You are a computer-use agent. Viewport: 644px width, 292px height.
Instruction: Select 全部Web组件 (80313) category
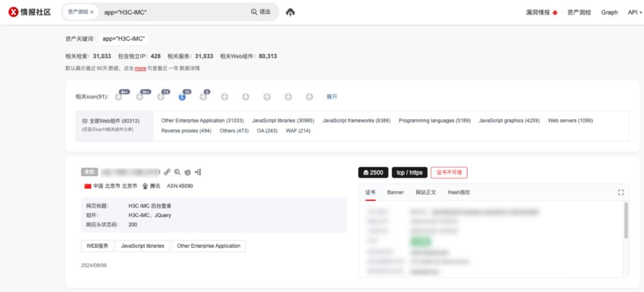coord(114,126)
